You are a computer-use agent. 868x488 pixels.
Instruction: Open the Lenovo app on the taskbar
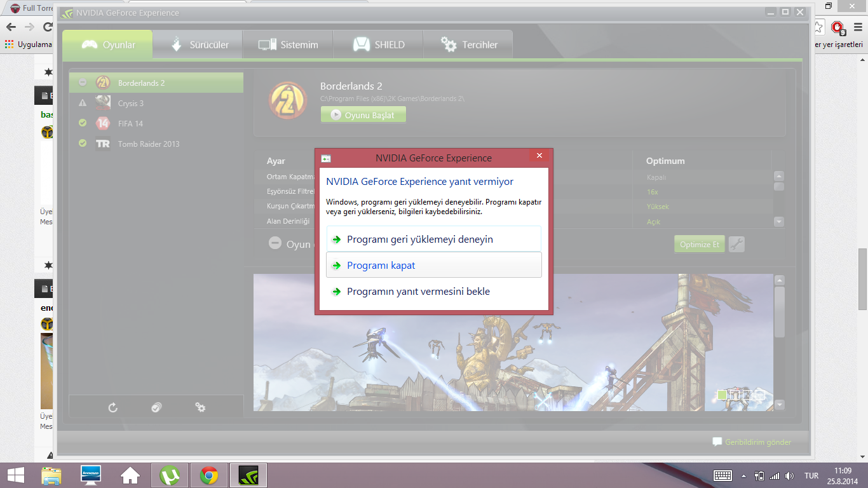pos(91,475)
